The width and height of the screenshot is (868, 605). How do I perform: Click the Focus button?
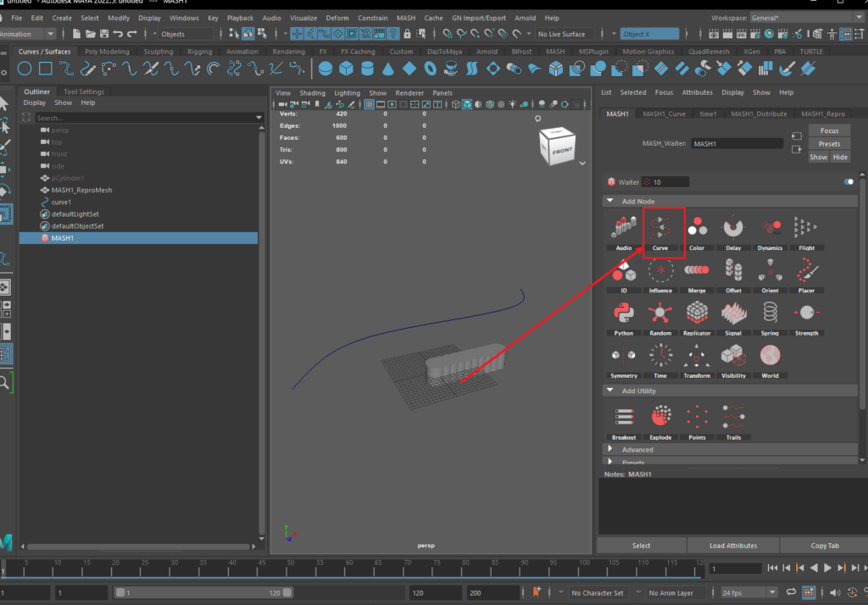click(x=829, y=130)
